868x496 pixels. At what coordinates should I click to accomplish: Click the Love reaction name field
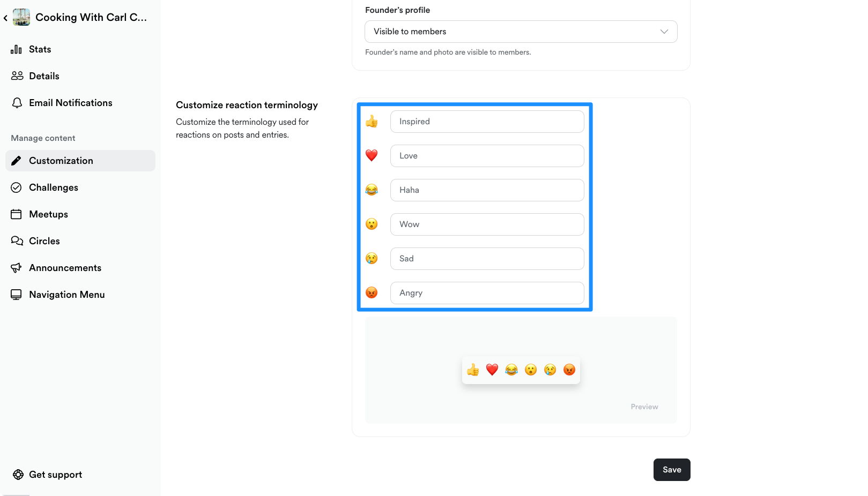click(487, 156)
